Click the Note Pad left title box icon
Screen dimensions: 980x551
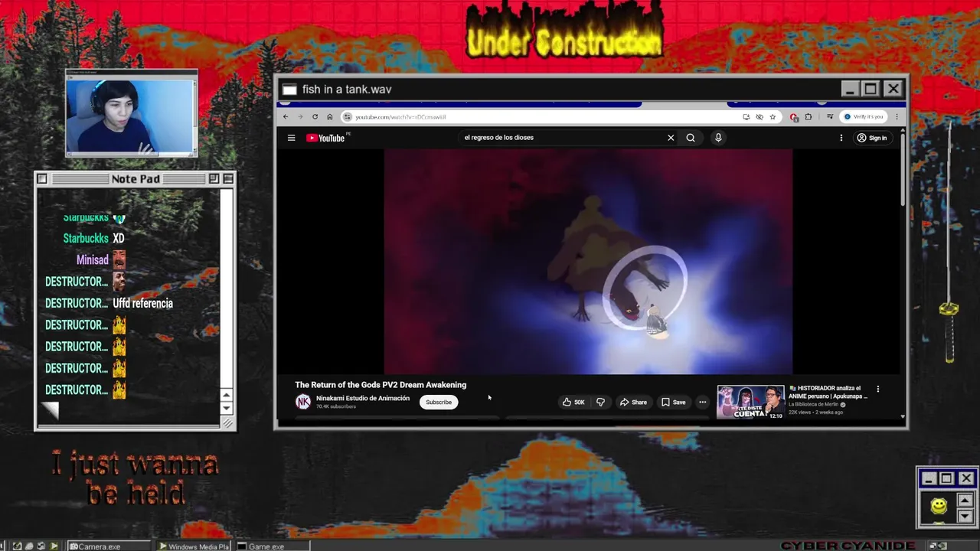[x=42, y=179]
